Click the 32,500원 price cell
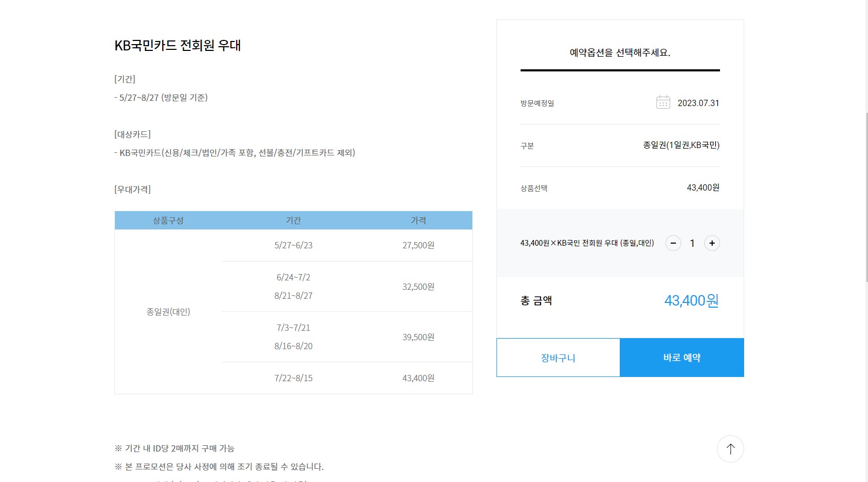This screenshot has height=482, width=868. (x=418, y=287)
